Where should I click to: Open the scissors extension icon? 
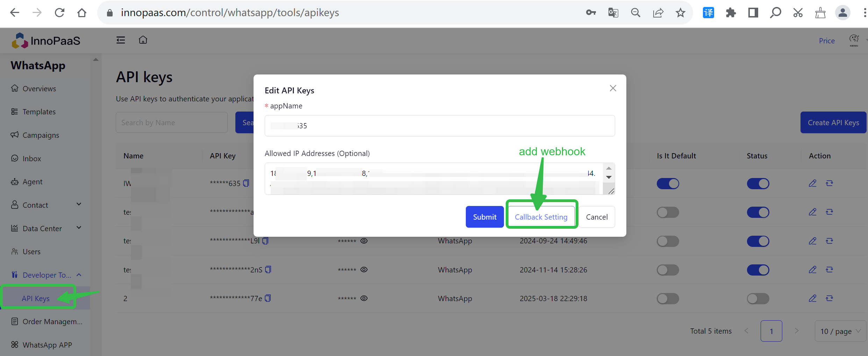[x=798, y=13]
